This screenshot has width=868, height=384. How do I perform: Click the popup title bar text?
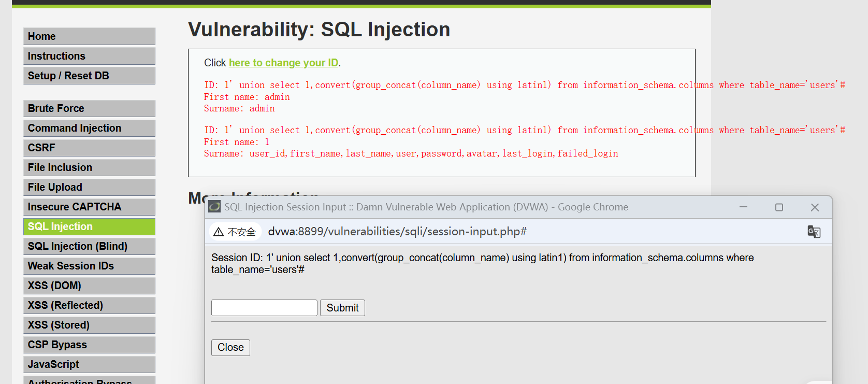426,207
